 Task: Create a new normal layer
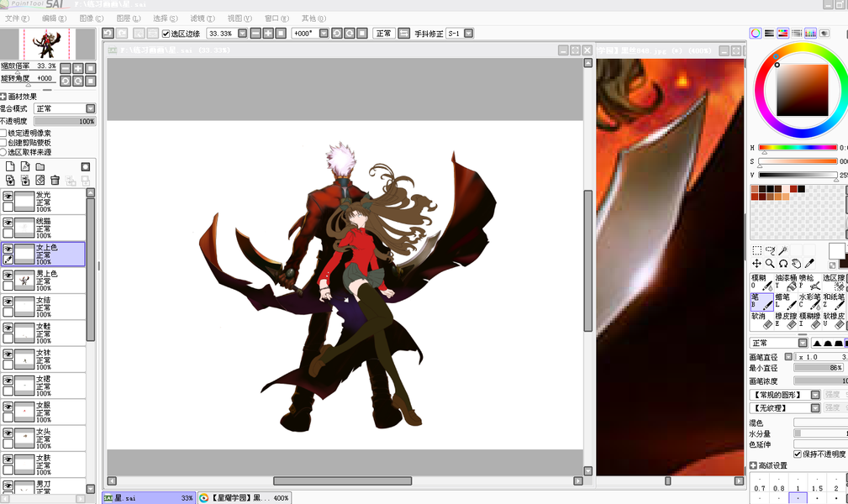pos(10,166)
